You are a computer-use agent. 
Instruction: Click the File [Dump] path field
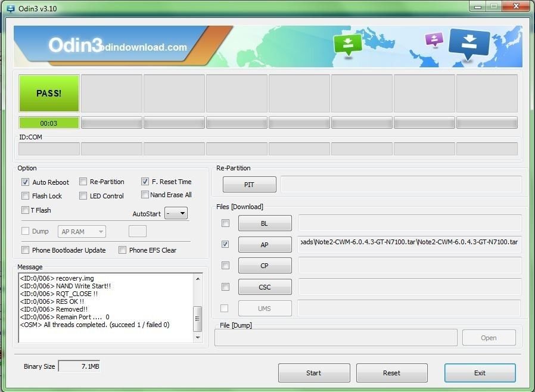pyautogui.click(x=336, y=338)
